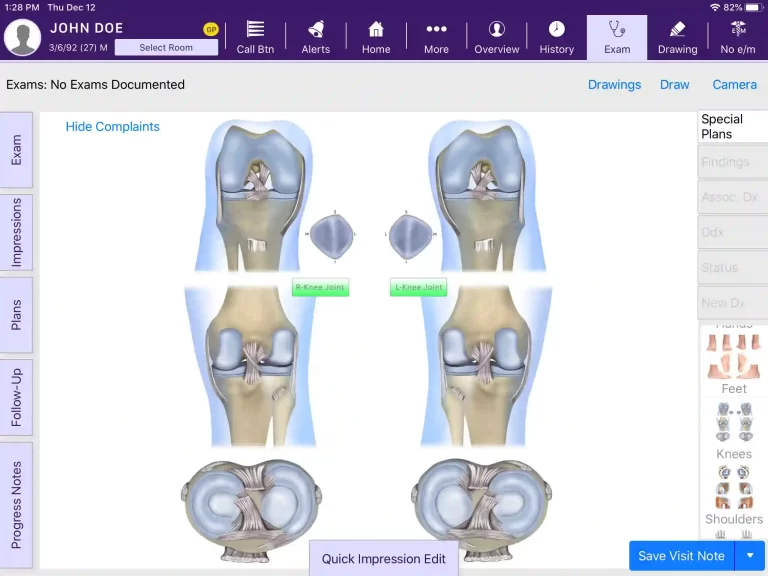The image size is (768, 576).
Task: Open the History clock
Action: [x=556, y=37]
